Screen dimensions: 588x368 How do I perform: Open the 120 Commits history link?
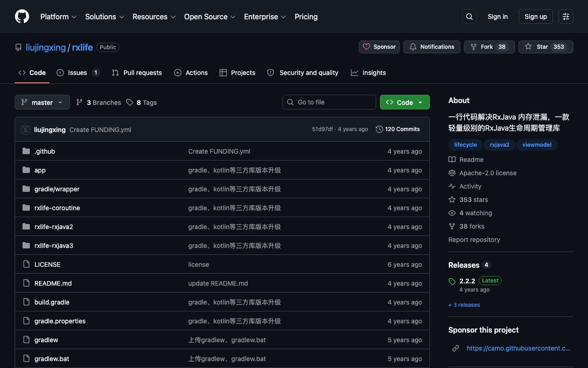click(398, 129)
